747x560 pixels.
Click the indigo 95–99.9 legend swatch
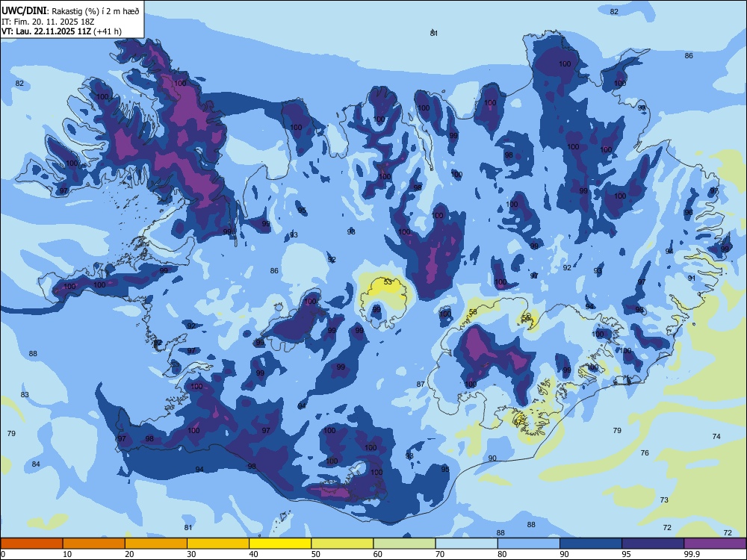(653, 544)
